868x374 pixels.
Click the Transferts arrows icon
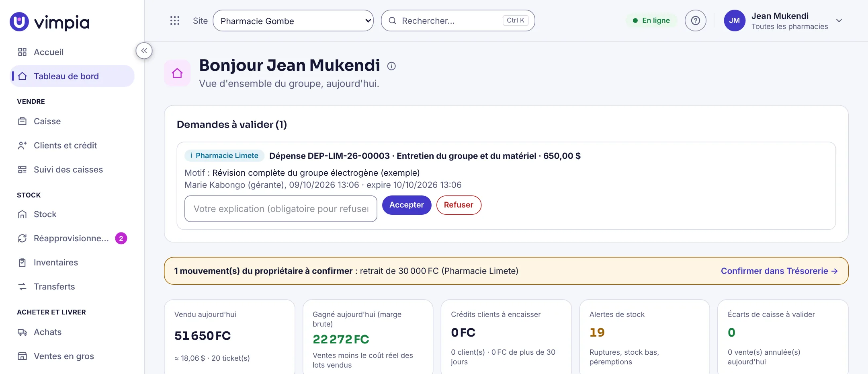(23, 287)
